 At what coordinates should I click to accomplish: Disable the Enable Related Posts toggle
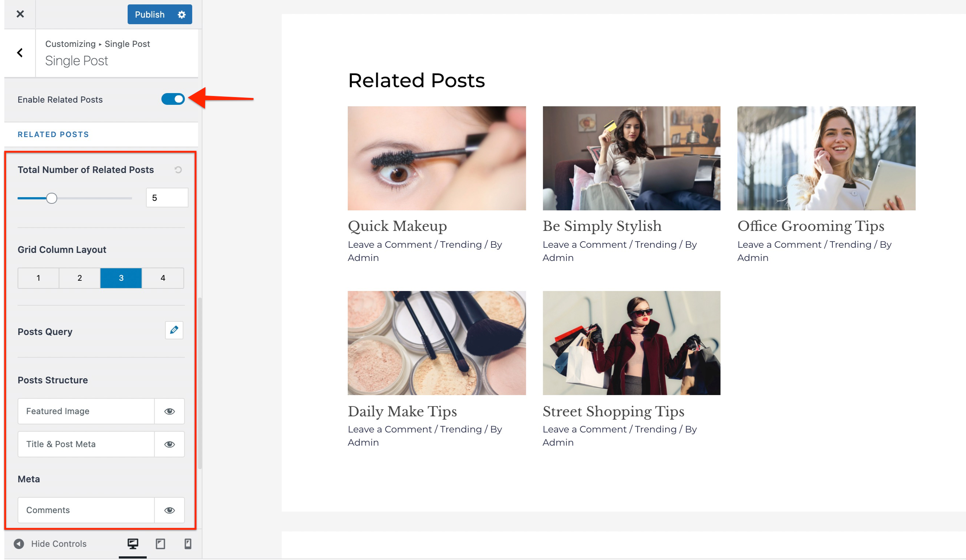[173, 99]
